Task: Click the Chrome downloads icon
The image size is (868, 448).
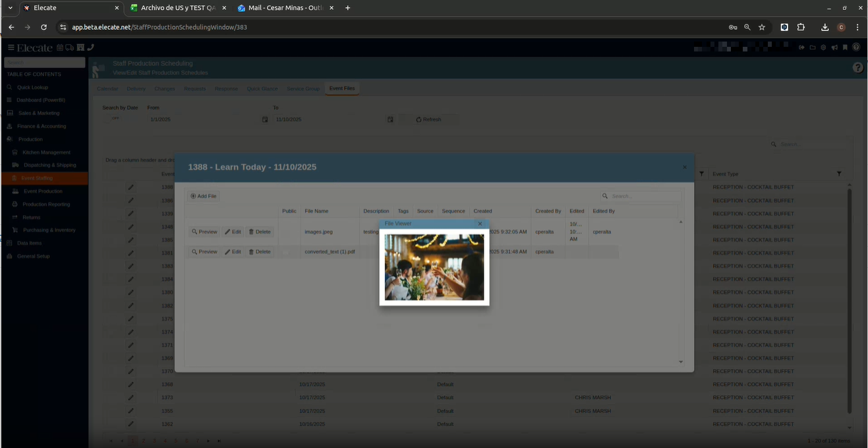Action: pyautogui.click(x=825, y=27)
